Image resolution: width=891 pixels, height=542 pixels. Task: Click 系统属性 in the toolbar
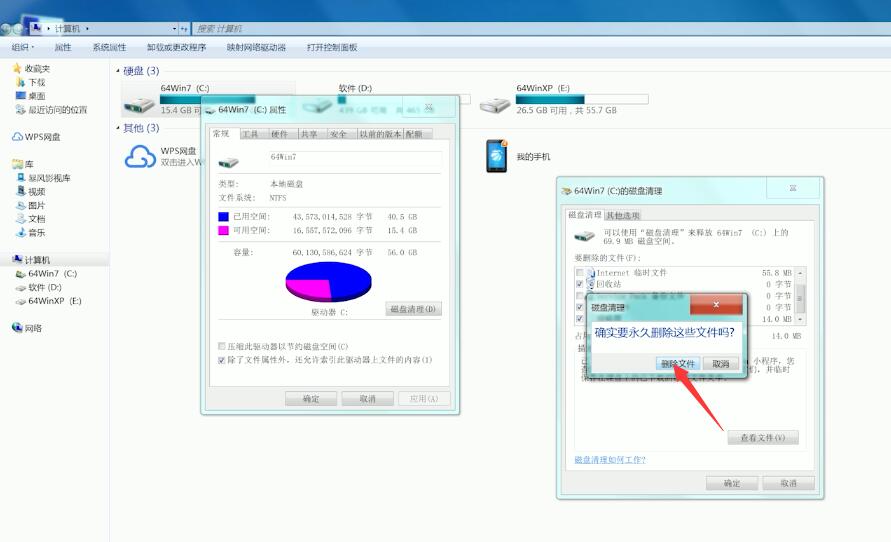click(x=110, y=47)
